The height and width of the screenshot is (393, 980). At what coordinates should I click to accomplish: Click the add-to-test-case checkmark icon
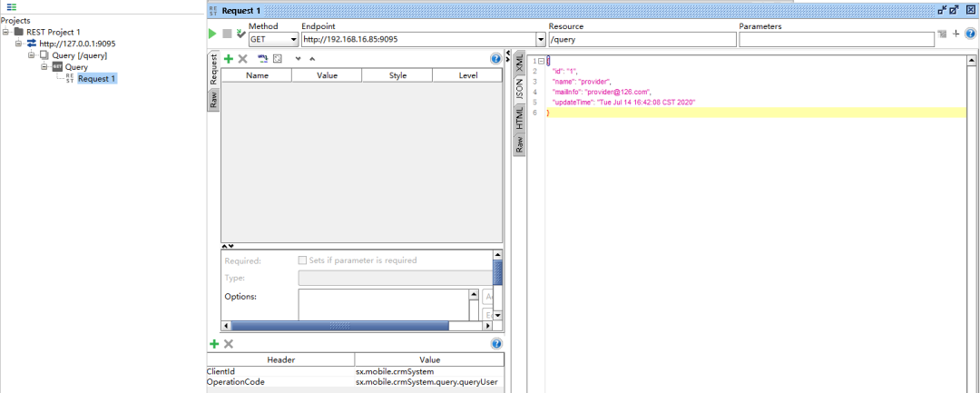click(x=240, y=34)
